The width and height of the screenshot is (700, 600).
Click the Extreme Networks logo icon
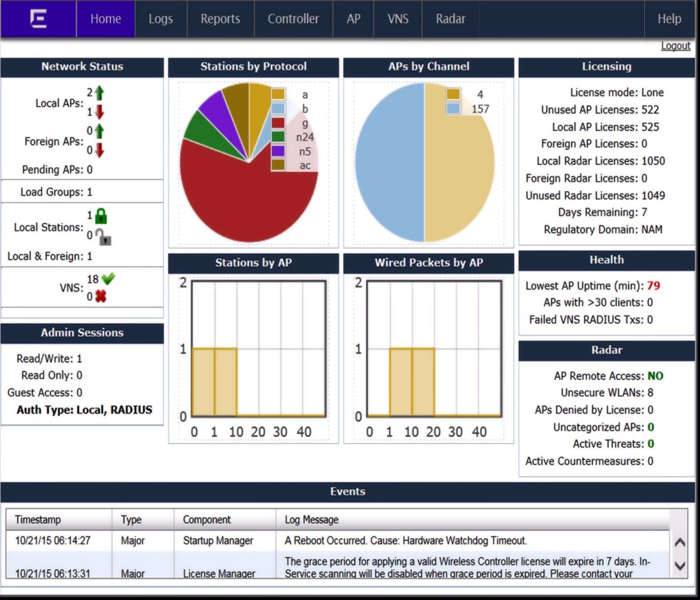point(38,19)
